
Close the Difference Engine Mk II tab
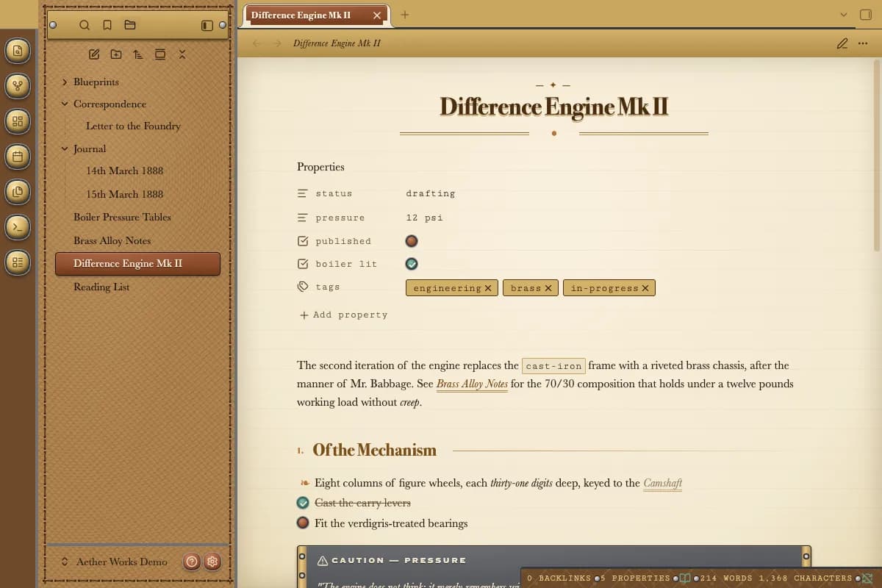377,15
